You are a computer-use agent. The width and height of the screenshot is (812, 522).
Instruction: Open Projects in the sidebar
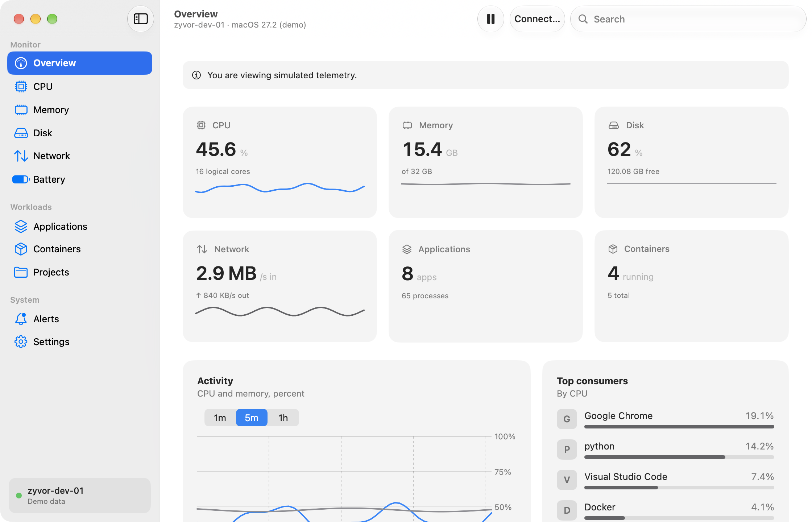[x=80, y=272]
